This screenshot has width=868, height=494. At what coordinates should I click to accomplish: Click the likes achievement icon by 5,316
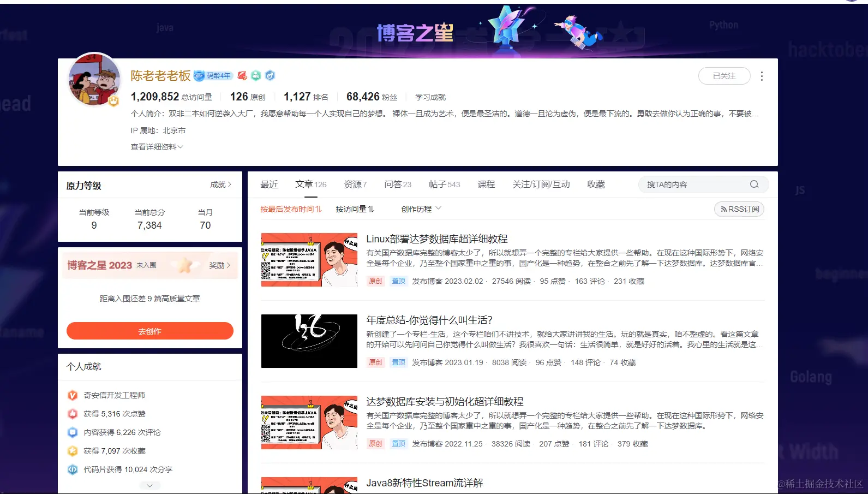pyautogui.click(x=73, y=414)
